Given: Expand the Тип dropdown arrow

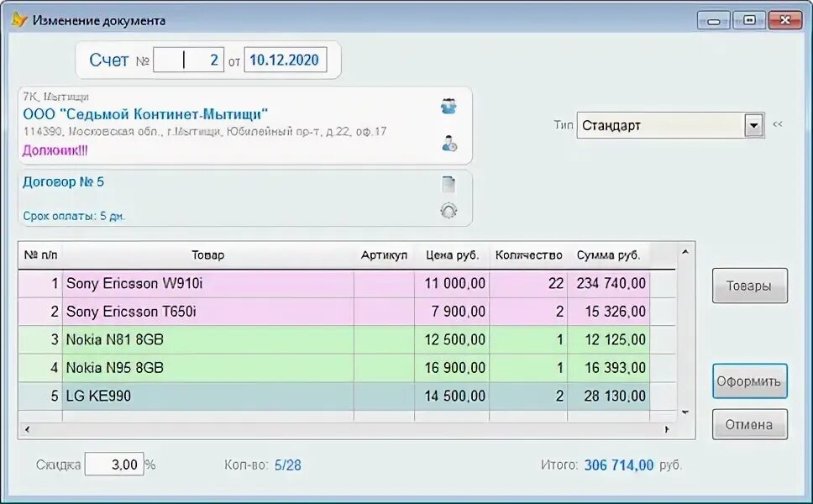Looking at the screenshot, I should pos(754,125).
